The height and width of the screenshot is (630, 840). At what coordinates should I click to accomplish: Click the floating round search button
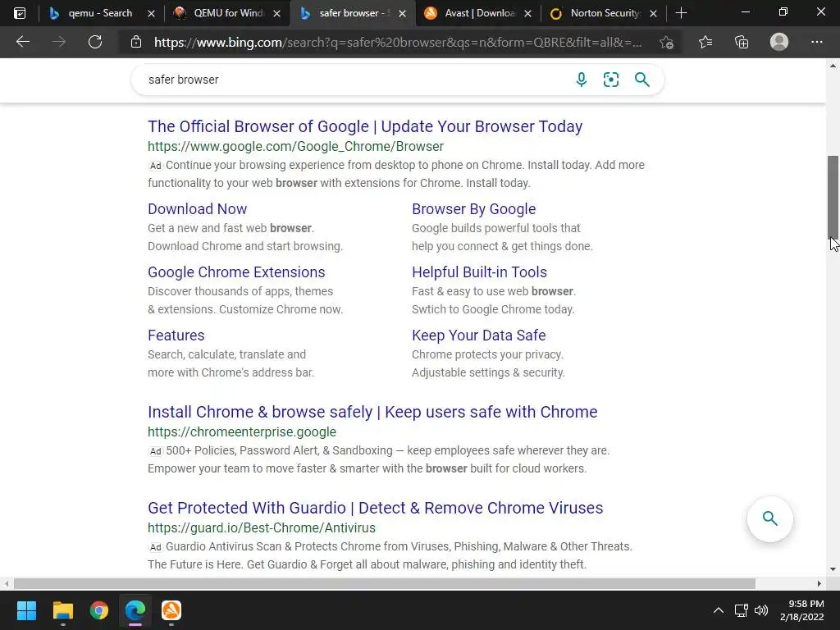(769, 518)
